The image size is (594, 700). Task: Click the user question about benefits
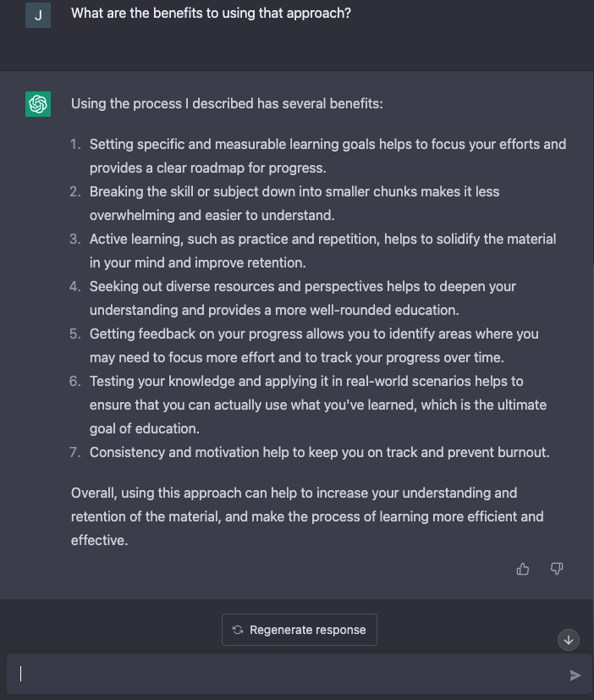(211, 14)
